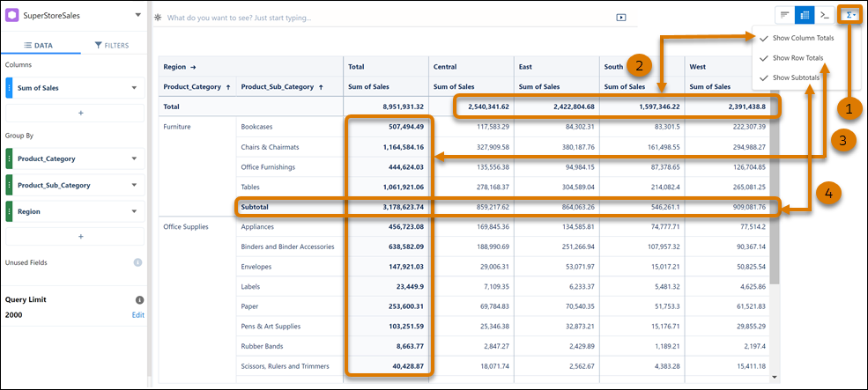
Task: Click the Query Limit info icon
Action: click(x=137, y=300)
